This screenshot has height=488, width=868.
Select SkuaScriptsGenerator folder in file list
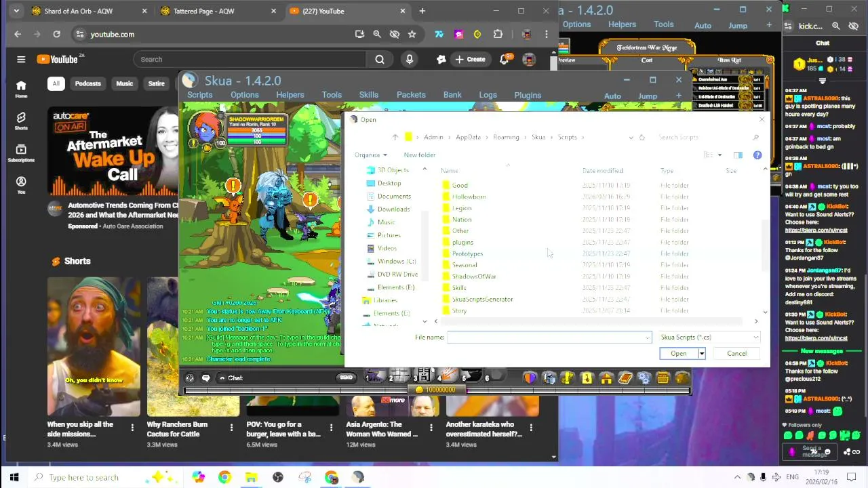pos(482,299)
